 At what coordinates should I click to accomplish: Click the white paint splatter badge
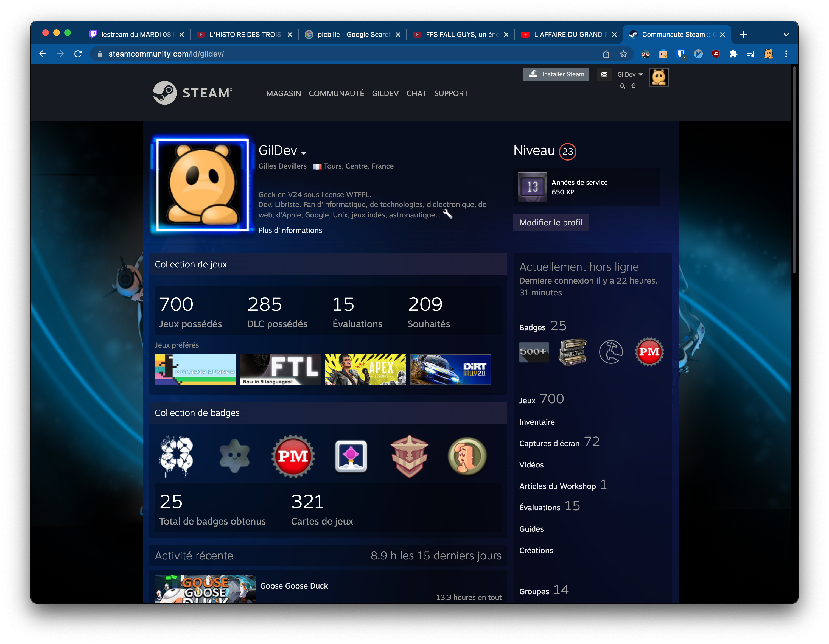point(176,456)
